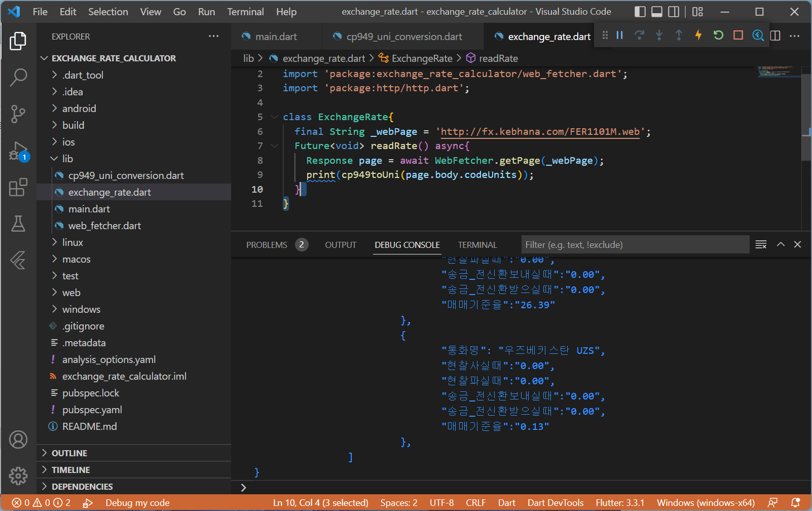The image size is (812, 511).
Task: Open the Testing flask view
Action: tap(18, 224)
